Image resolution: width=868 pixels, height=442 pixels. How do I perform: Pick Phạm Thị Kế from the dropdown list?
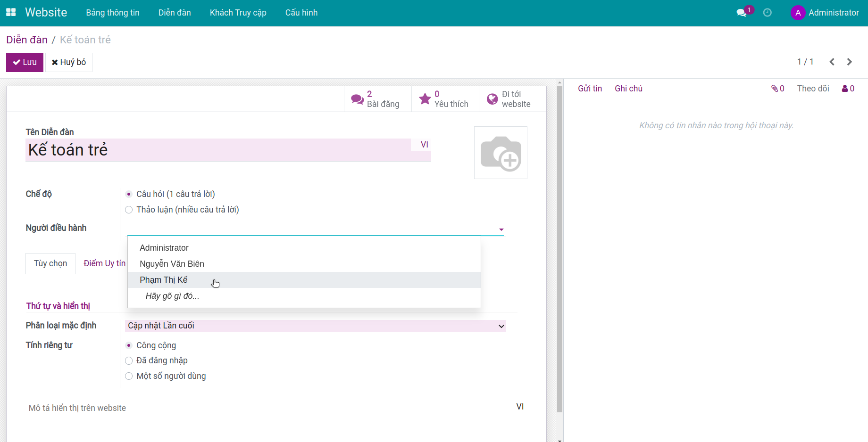[164, 280]
